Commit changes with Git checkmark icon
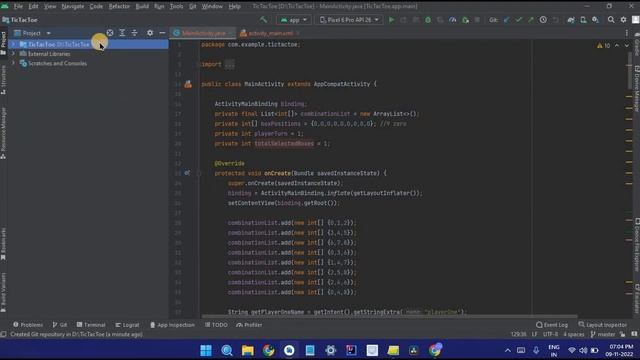Viewport: 640px width, 360px height. click(x=518, y=20)
